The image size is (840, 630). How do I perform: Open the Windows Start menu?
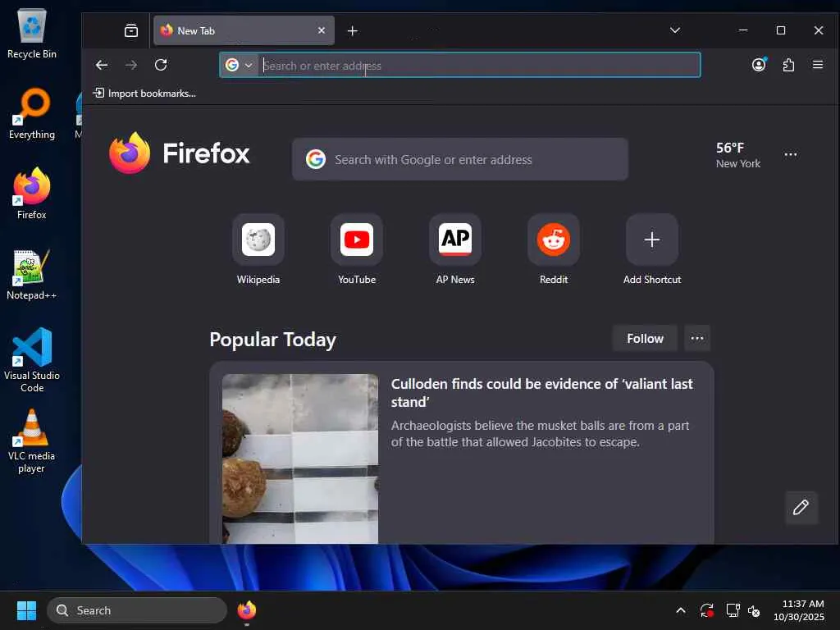pos(26,610)
